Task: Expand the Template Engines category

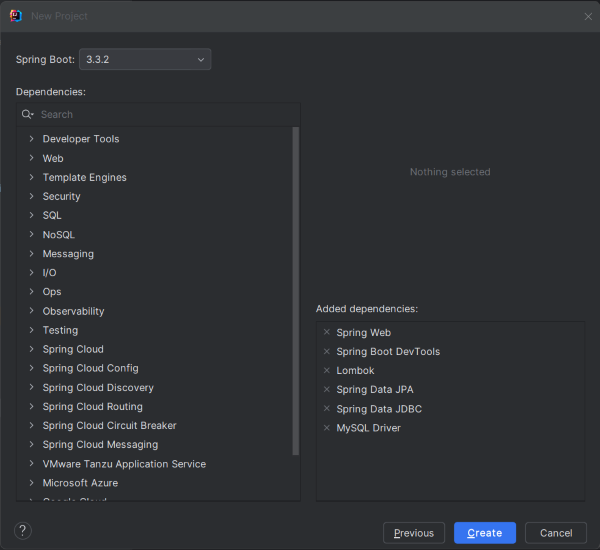Action: pyautogui.click(x=31, y=177)
